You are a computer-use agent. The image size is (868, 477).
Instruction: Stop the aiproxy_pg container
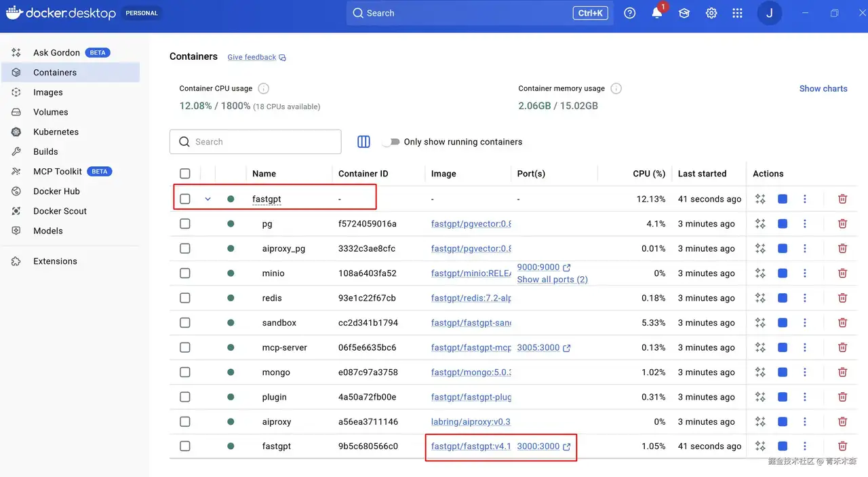(783, 248)
